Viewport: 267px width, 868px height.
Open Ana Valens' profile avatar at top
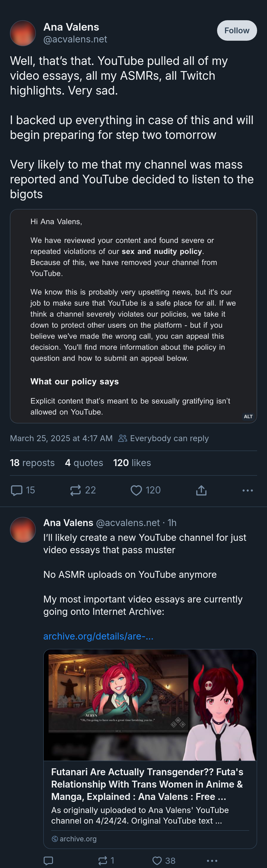(23, 33)
